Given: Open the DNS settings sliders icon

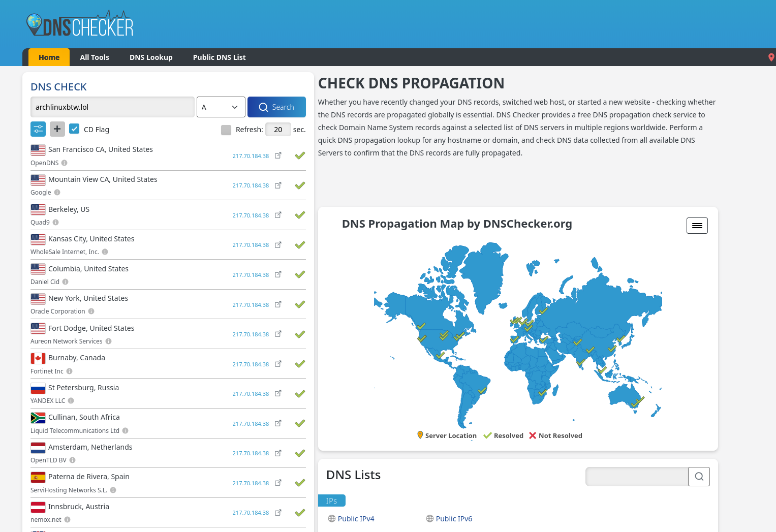Looking at the screenshot, I should tap(38, 129).
